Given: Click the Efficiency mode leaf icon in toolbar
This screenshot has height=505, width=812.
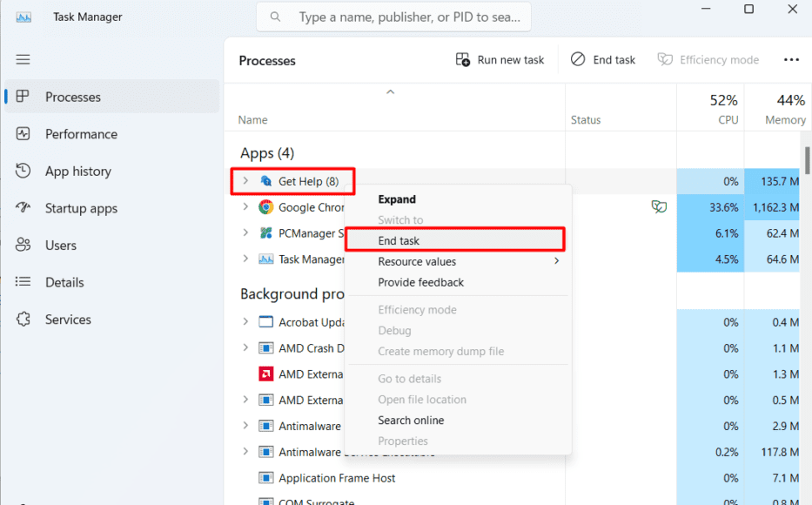Looking at the screenshot, I should (x=665, y=59).
